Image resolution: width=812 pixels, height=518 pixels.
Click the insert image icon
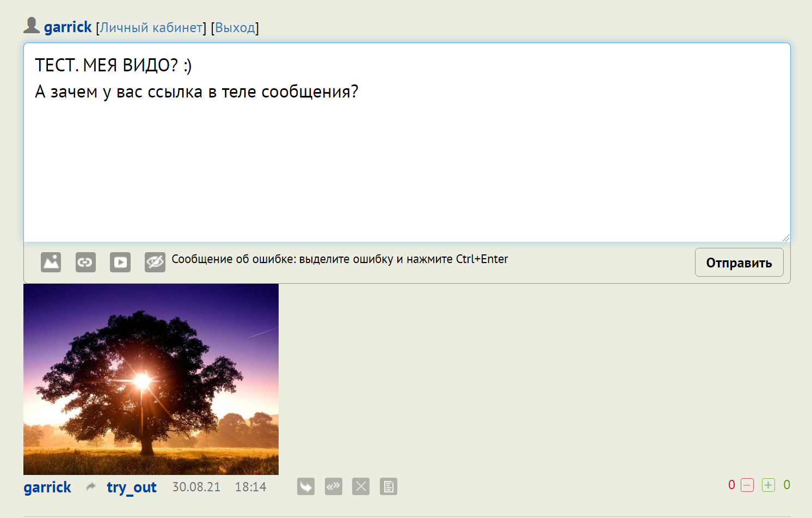[x=51, y=262]
